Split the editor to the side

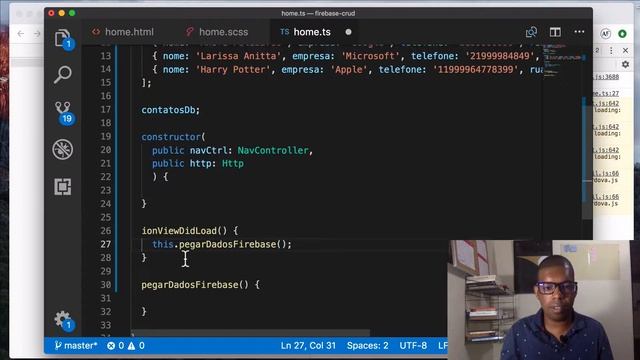[x=555, y=32]
